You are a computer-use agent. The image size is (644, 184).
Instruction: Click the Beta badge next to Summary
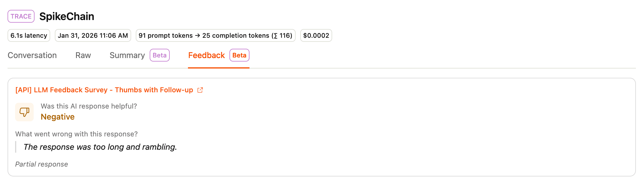(160, 55)
